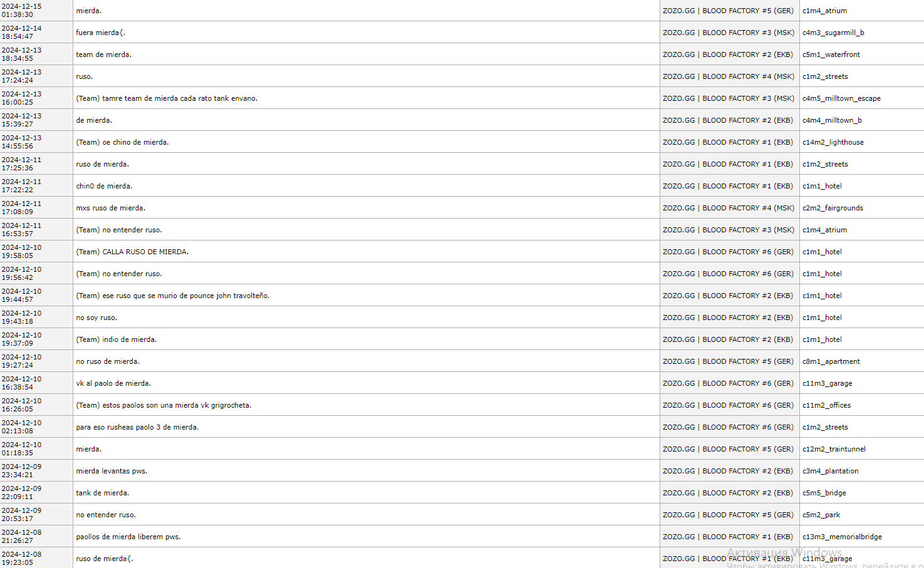Select the c8m1_apartment map cell
The image size is (924, 568).
coord(831,361)
